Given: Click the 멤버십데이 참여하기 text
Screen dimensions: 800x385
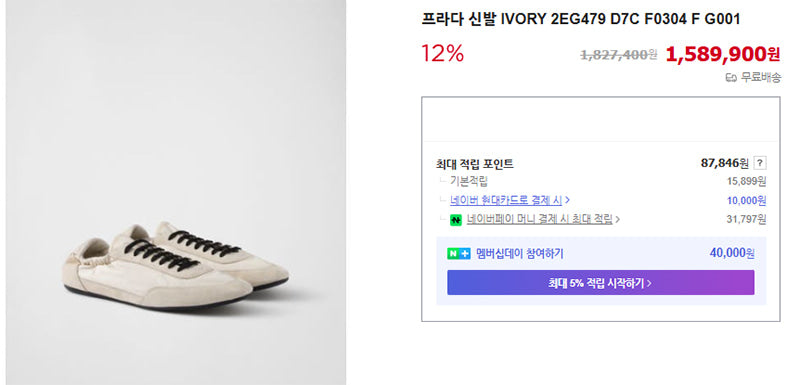Looking at the screenshot, I should 519,253.
